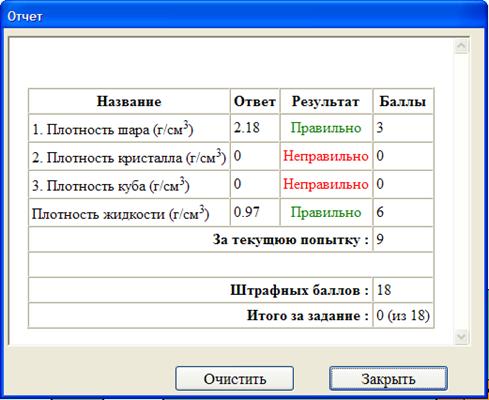Click row '1. Плотность шара' name cell
Image resolution: width=489 pixels, height=400 pixels.
[129, 129]
